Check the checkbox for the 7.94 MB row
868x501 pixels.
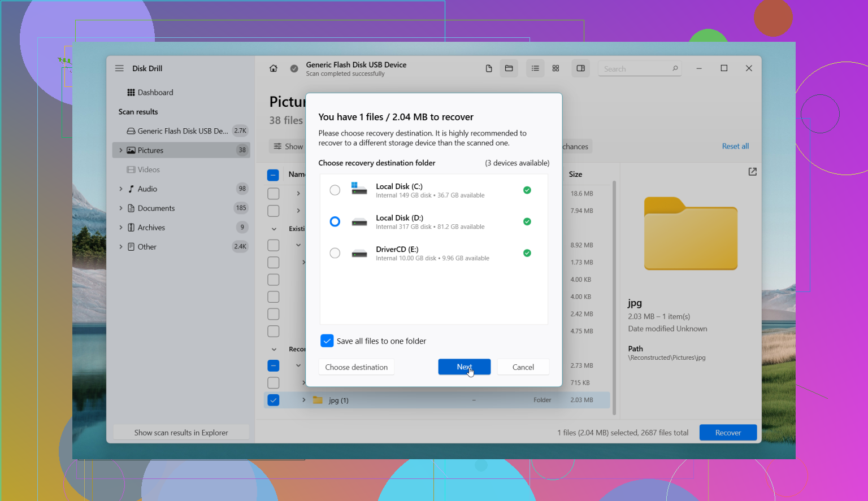pyautogui.click(x=273, y=211)
